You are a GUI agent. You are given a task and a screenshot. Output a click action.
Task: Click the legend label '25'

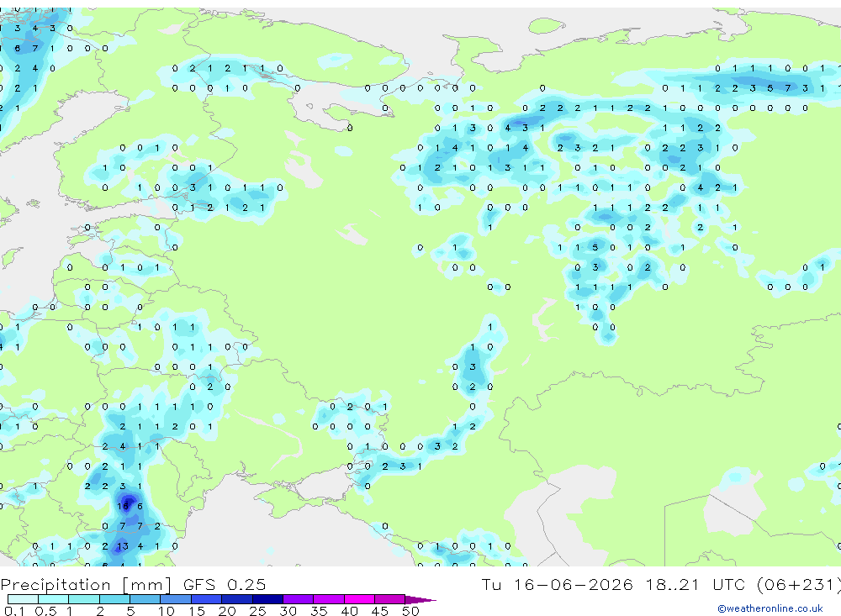(x=258, y=611)
